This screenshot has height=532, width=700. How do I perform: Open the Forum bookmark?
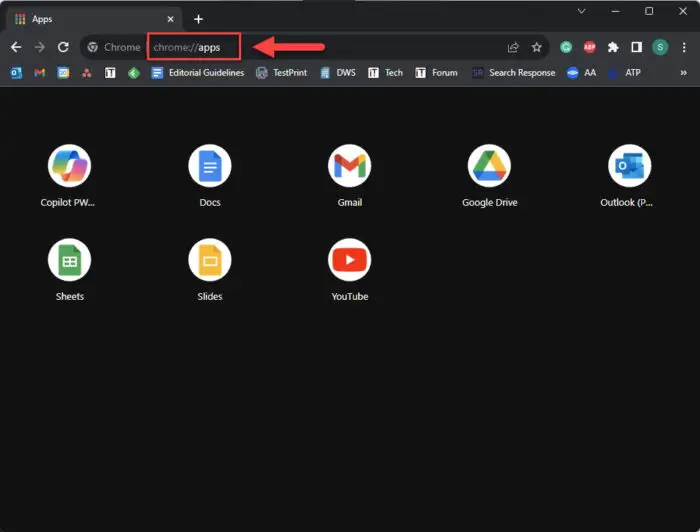coord(436,73)
